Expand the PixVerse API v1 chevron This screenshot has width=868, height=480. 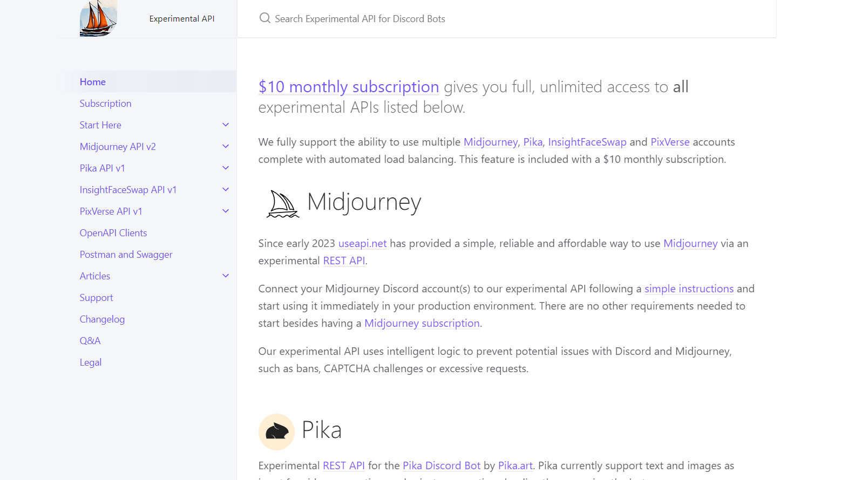226,211
